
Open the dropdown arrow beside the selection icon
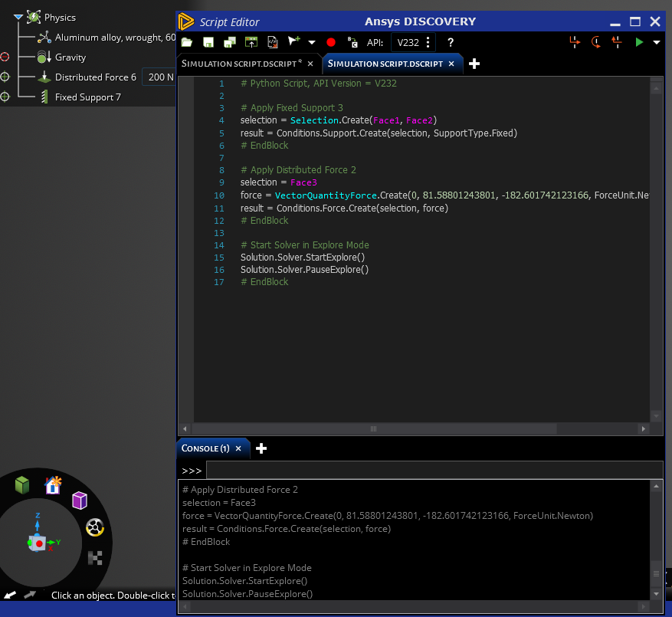click(x=312, y=42)
